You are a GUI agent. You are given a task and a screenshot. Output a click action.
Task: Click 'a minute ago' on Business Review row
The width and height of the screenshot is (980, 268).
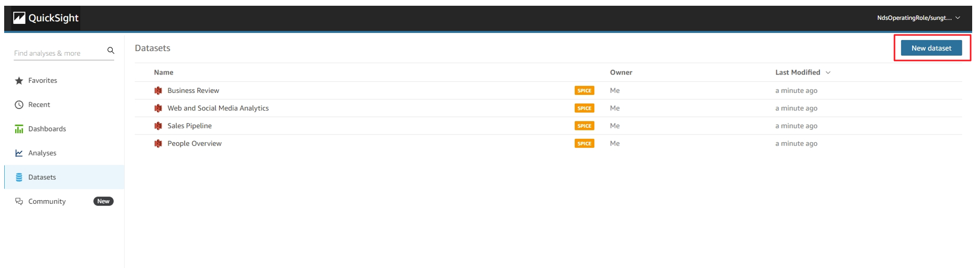click(796, 91)
